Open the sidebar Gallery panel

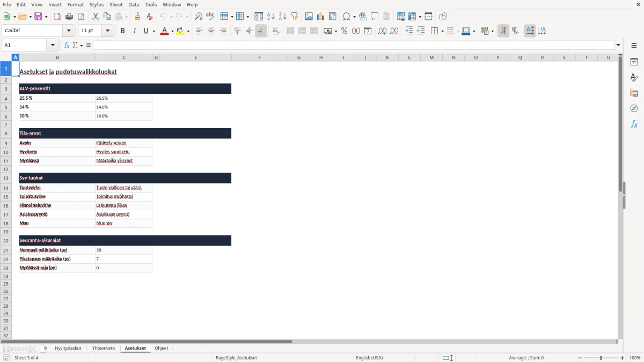pyautogui.click(x=634, y=93)
